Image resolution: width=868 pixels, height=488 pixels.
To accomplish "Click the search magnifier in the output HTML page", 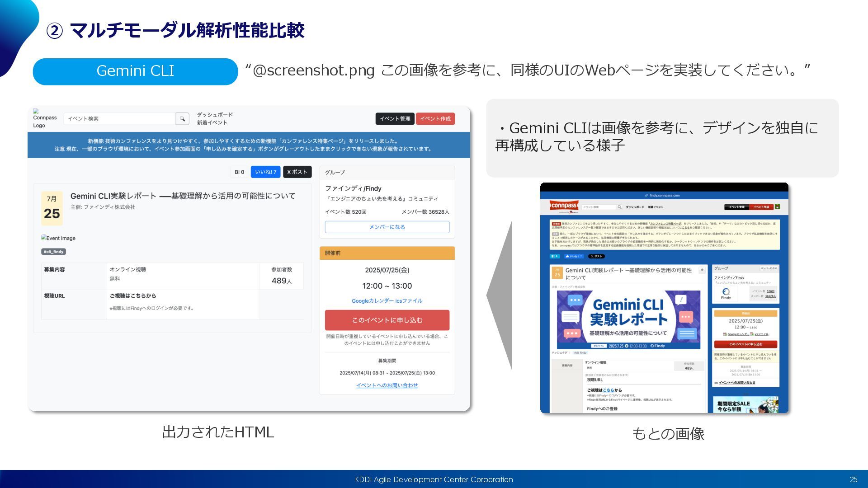I will tap(182, 119).
